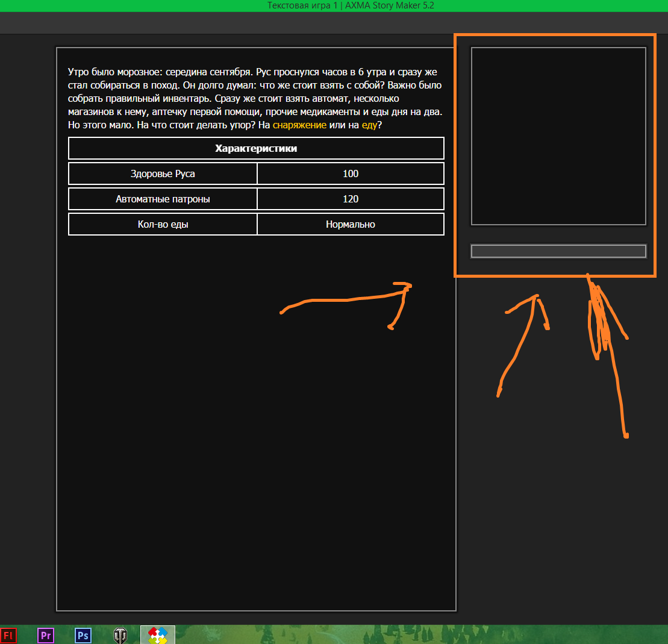This screenshot has height=644, width=668.
Task: Click the 'Характеристики' table header
Action: pyautogui.click(x=256, y=148)
